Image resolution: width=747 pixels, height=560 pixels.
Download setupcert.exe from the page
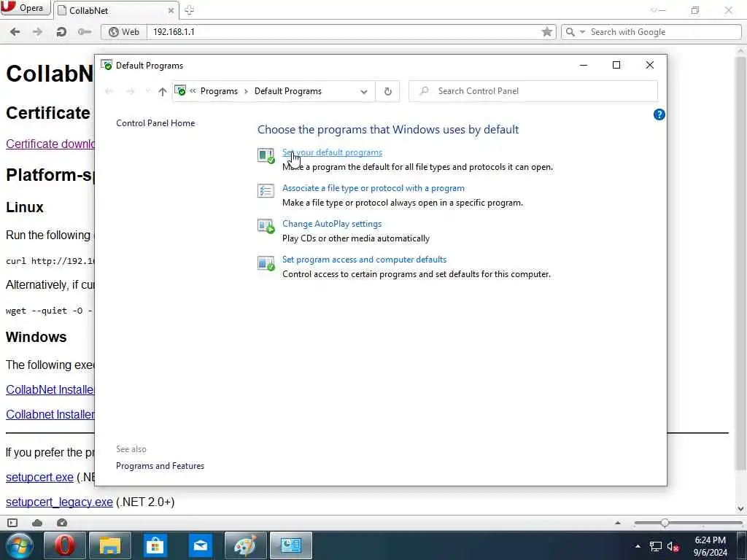(39, 477)
